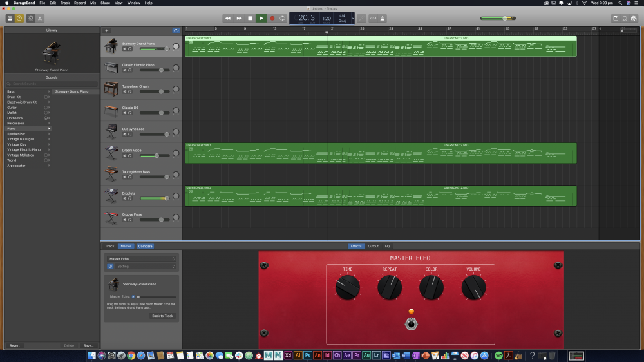Solo the Tonewheel Organ track

tap(130, 91)
